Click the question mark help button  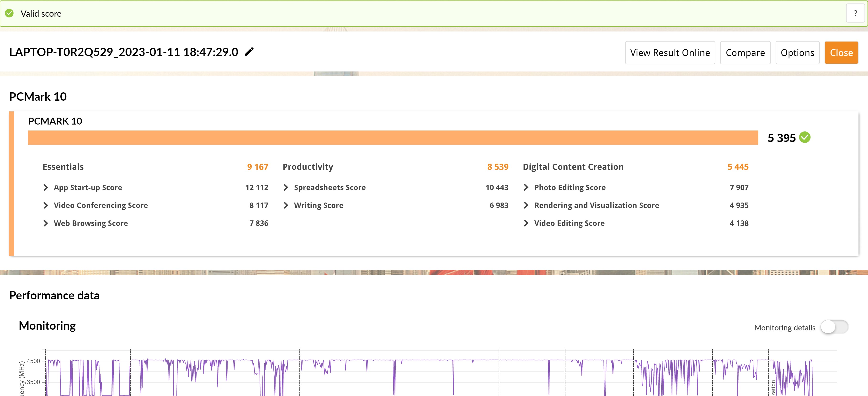[x=855, y=13]
